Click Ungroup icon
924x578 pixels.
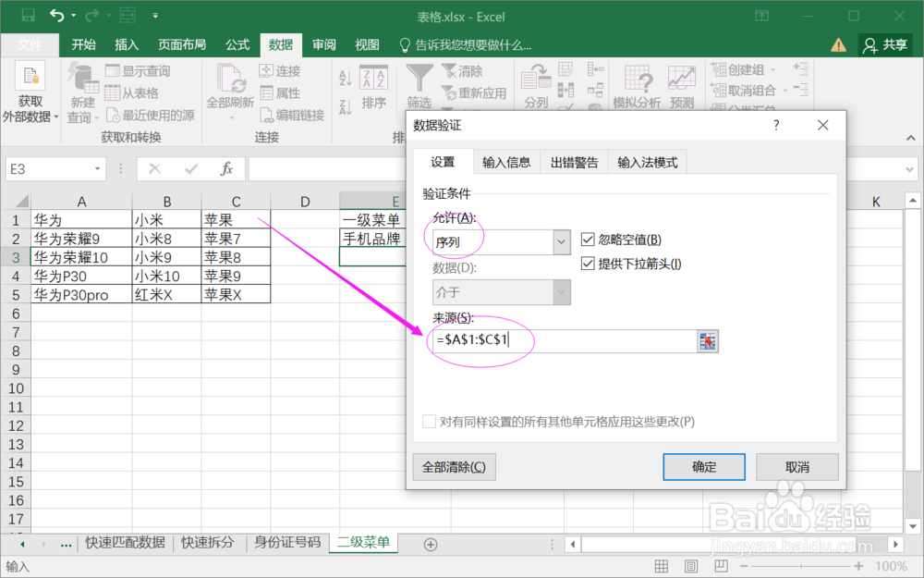[x=718, y=91]
